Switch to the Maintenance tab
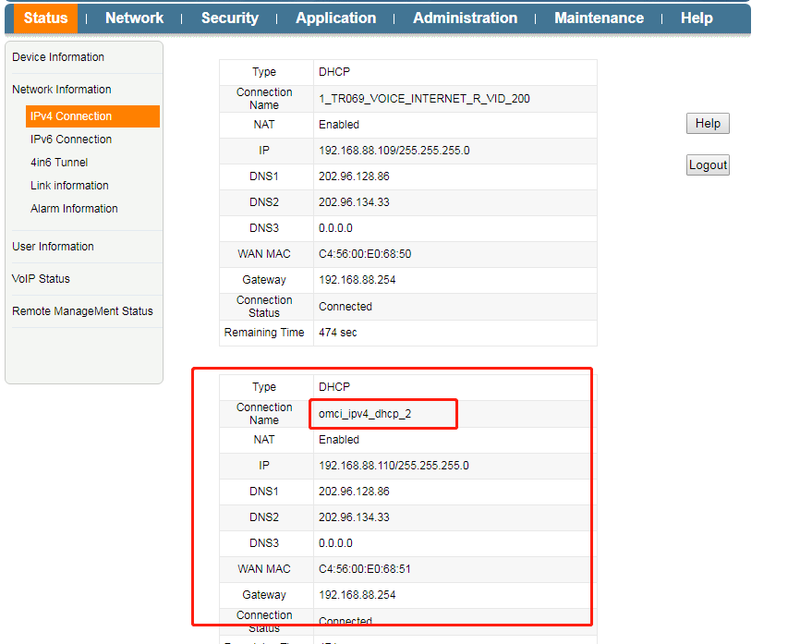Viewport: 812px width, 644px height. tap(599, 18)
